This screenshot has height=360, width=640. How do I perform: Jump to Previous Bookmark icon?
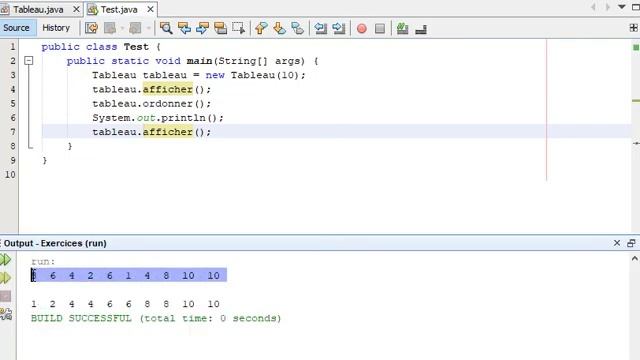pyautogui.click(x=261, y=28)
